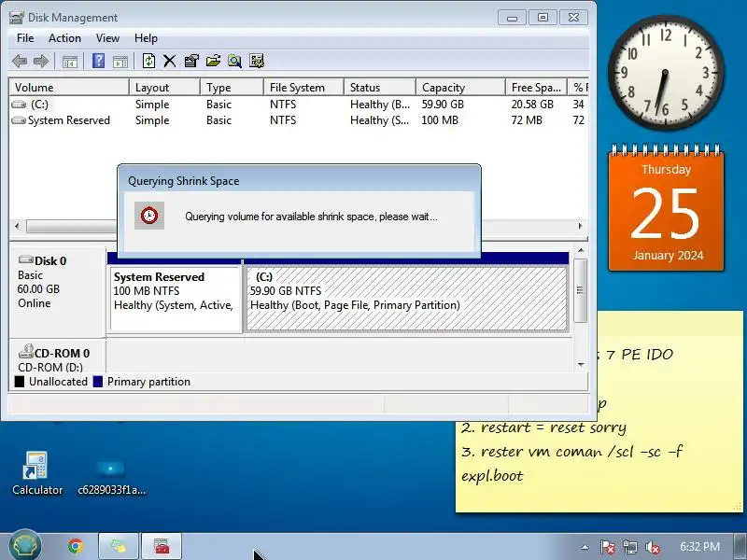Minimize the Disk Management window
The image size is (747, 560).
(512, 18)
